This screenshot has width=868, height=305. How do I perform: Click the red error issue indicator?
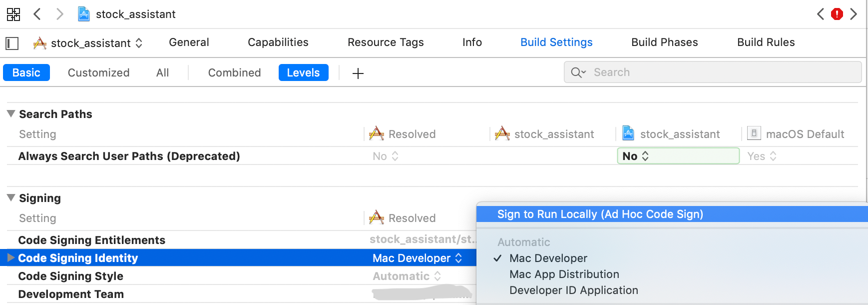[837, 14]
